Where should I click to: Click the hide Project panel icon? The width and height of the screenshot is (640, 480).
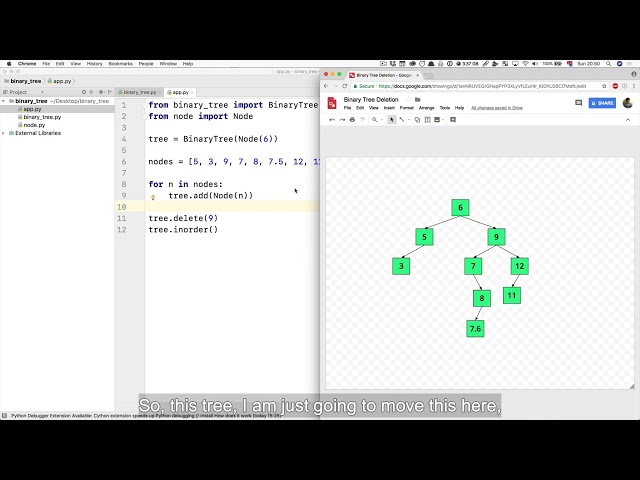pyautogui.click(x=110, y=92)
